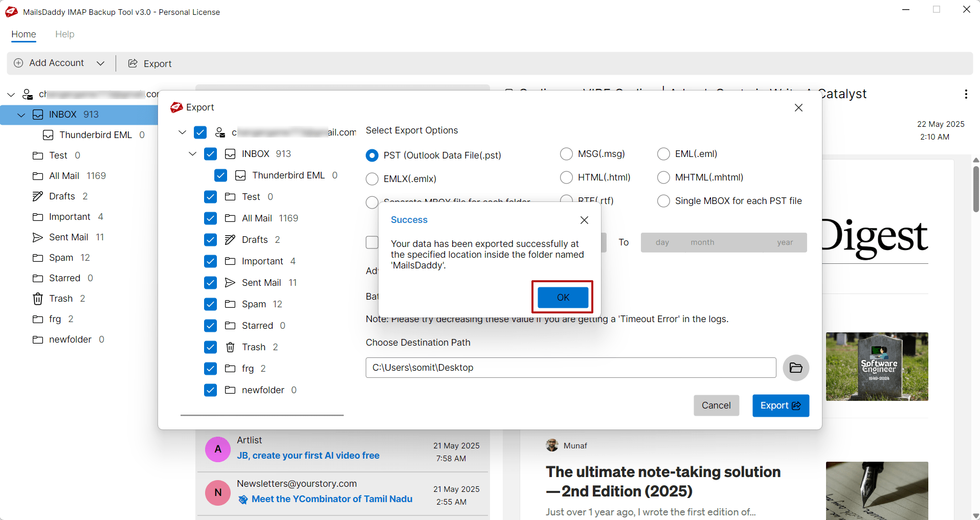The height and width of the screenshot is (520, 980).
Task: Click Export in the main toolbar
Action: click(x=150, y=63)
